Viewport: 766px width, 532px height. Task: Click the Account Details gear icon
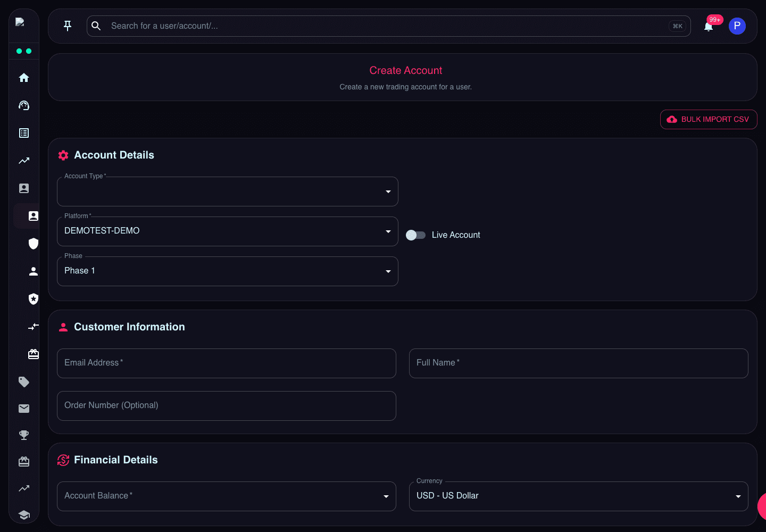pos(63,155)
